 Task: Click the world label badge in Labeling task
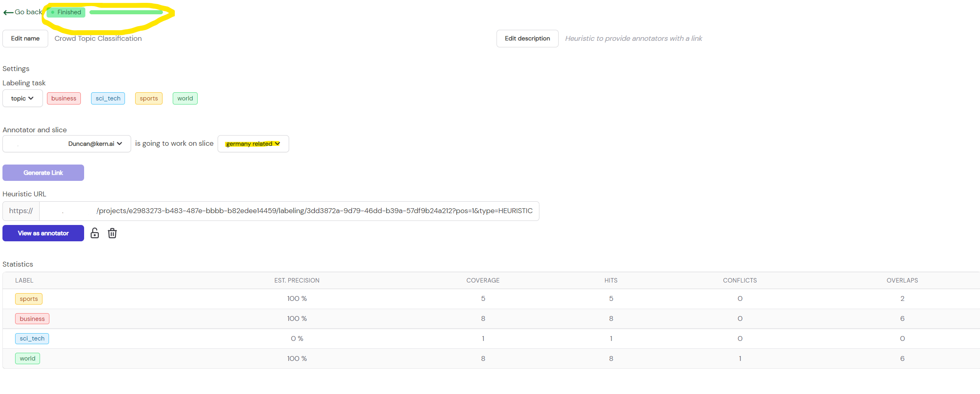pyautogui.click(x=185, y=98)
